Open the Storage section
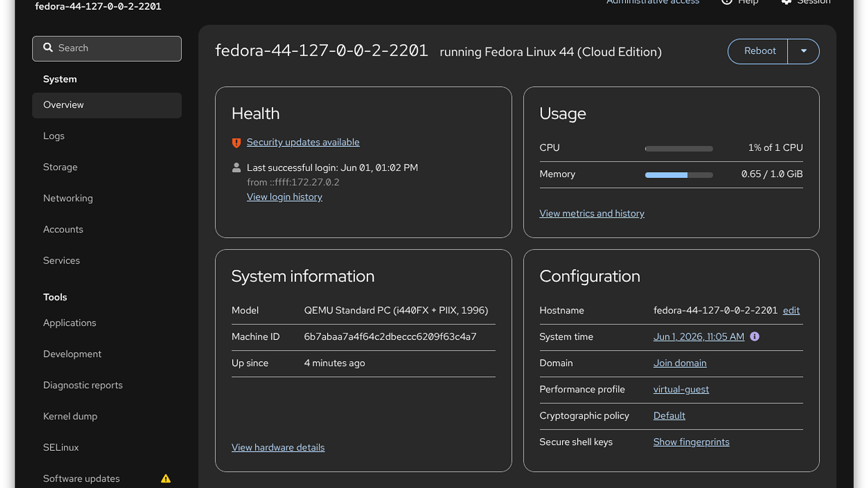This screenshot has height=488, width=868. point(107,167)
